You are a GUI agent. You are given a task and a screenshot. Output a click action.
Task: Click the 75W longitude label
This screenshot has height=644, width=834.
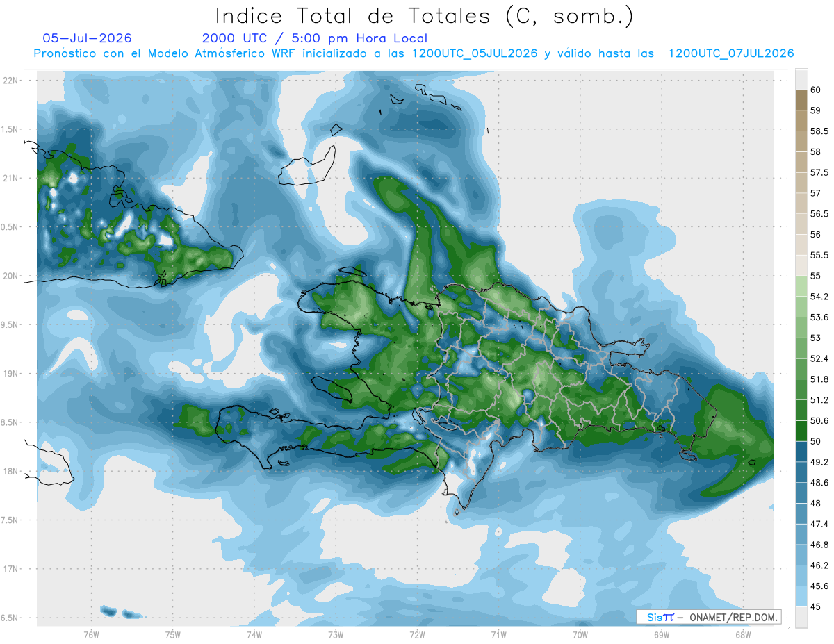(172, 634)
